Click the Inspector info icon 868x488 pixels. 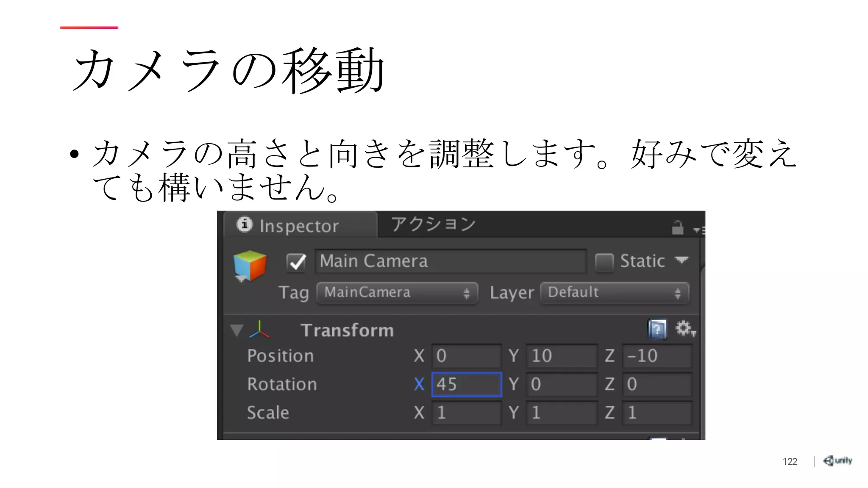coord(245,224)
